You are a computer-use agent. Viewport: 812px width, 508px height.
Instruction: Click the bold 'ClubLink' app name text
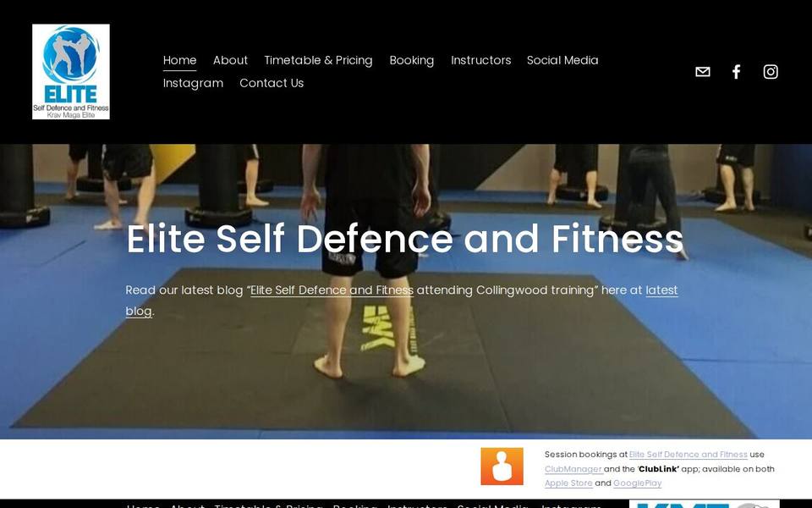[x=659, y=469]
